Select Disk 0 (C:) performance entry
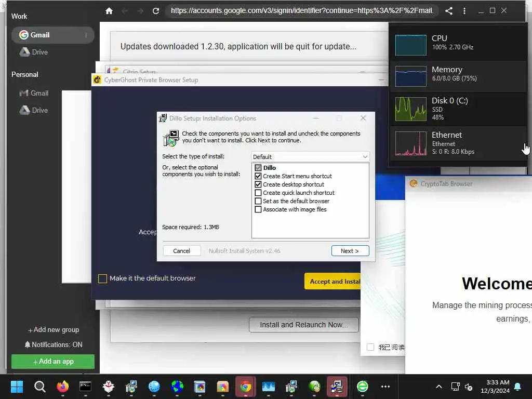The image size is (532, 399). [458, 109]
